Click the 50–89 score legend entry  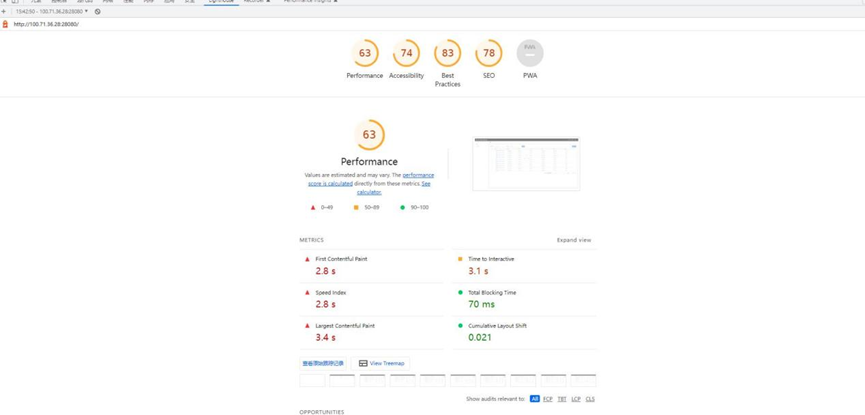(366, 208)
